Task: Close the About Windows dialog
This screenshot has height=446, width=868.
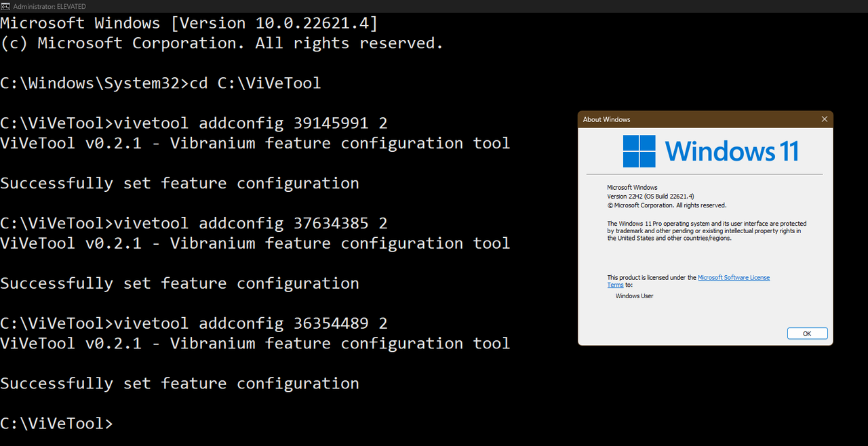Action: [824, 119]
